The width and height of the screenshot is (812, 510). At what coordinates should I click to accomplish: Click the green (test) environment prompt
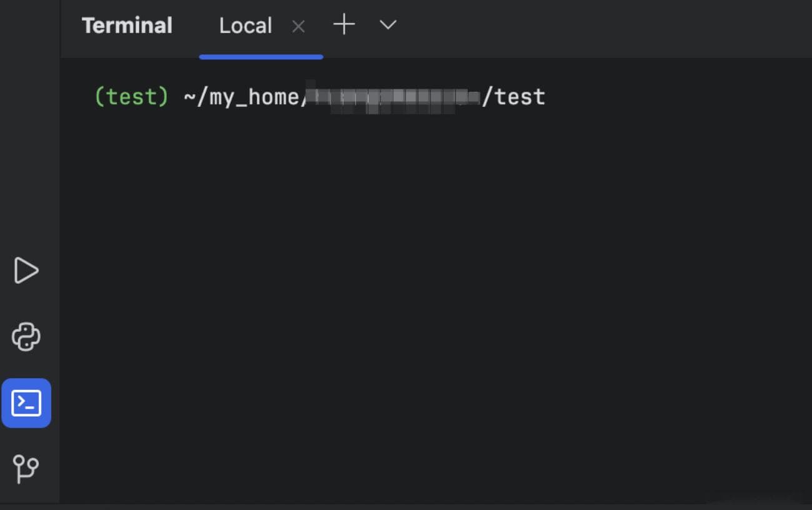tap(131, 97)
